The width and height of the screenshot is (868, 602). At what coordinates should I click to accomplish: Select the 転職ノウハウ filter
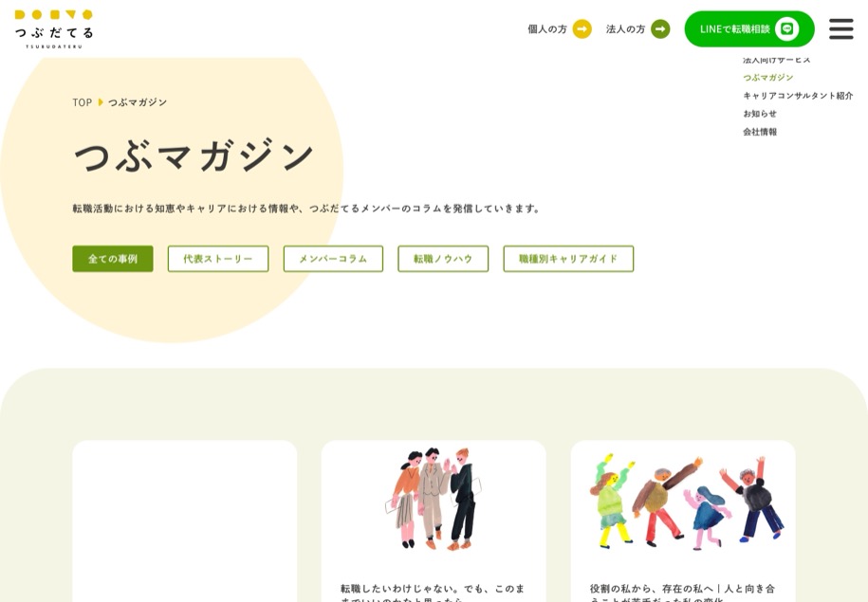point(443,259)
